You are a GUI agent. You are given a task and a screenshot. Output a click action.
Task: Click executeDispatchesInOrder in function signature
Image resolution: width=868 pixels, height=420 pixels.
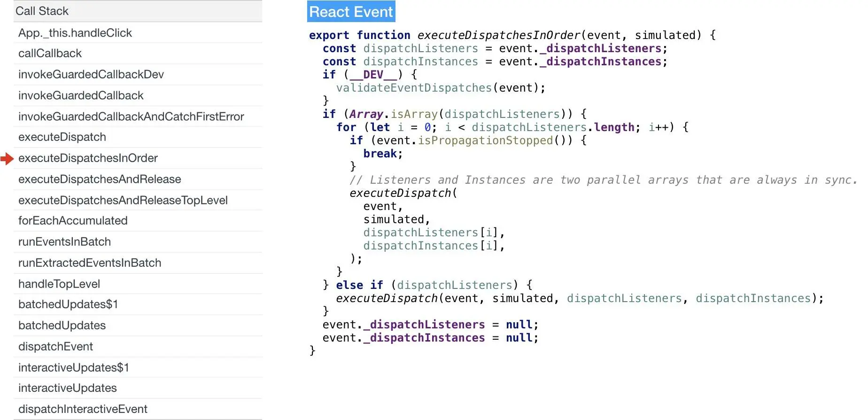click(499, 35)
